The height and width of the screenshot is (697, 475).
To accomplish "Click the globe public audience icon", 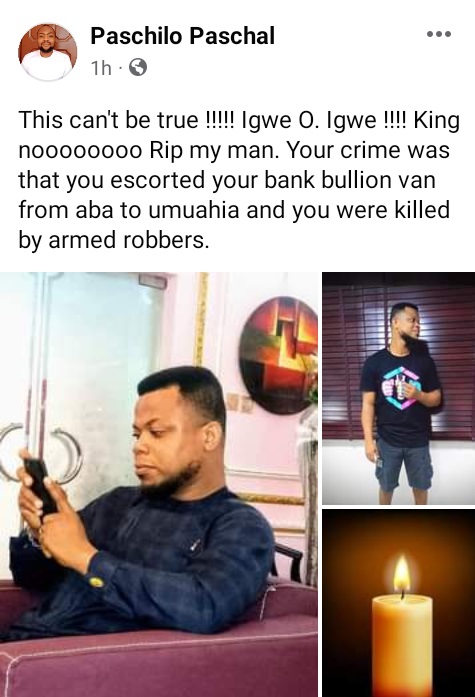I will (x=138, y=68).
